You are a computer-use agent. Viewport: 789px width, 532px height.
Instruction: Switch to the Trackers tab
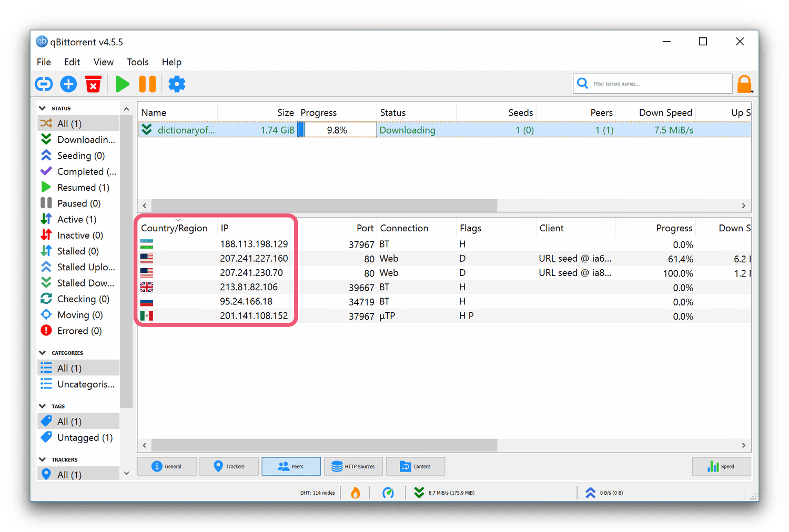point(229,466)
